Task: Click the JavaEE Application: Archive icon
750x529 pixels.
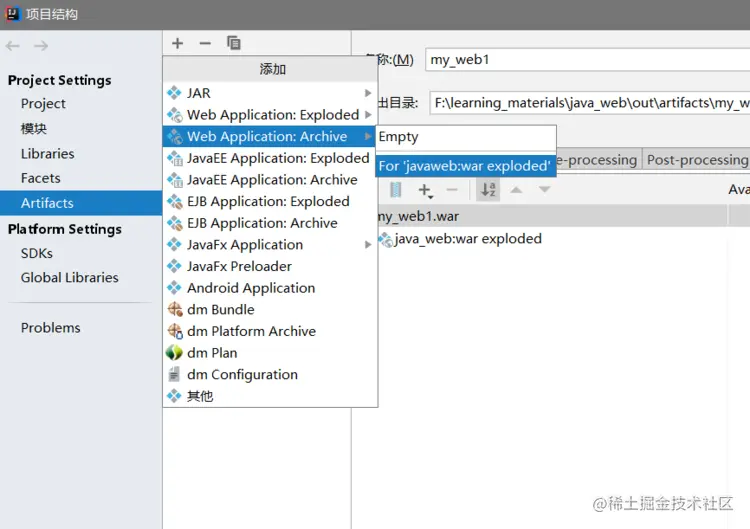Action: tap(175, 180)
